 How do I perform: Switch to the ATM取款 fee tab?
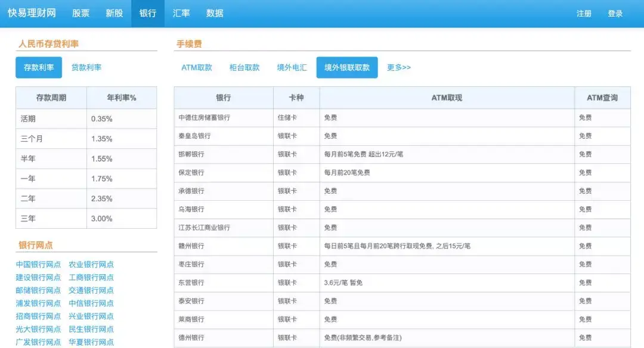click(197, 67)
